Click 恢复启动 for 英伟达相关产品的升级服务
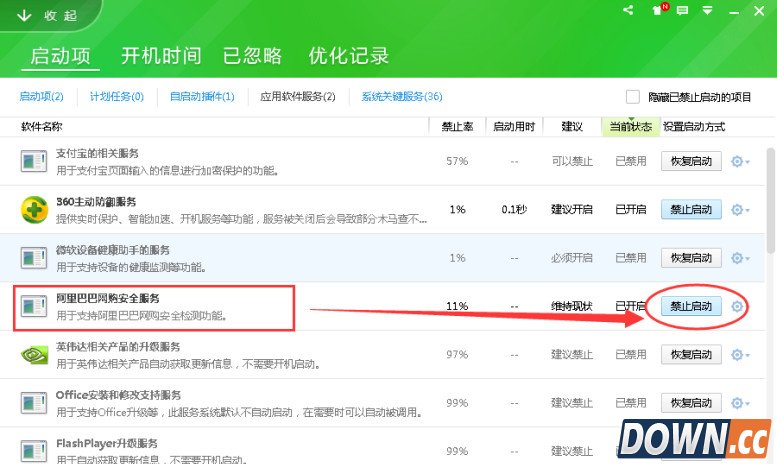Image resolution: width=777 pixels, height=464 pixels. (x=691, y=354)
